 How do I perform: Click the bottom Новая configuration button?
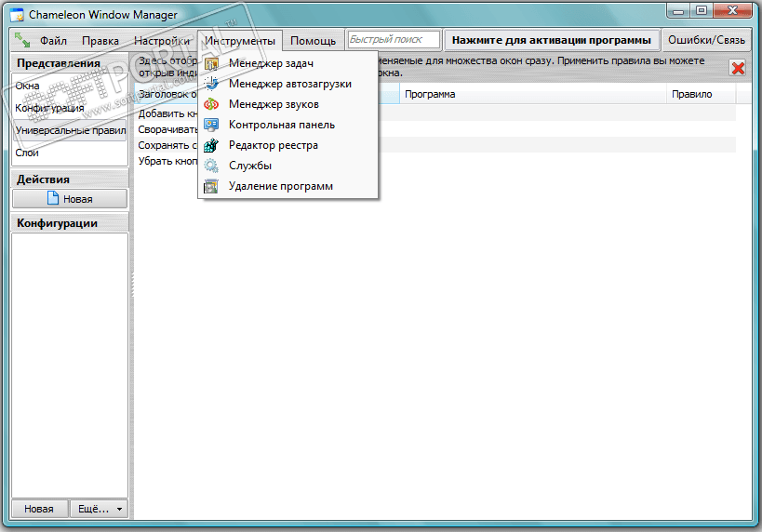point(39,509)
